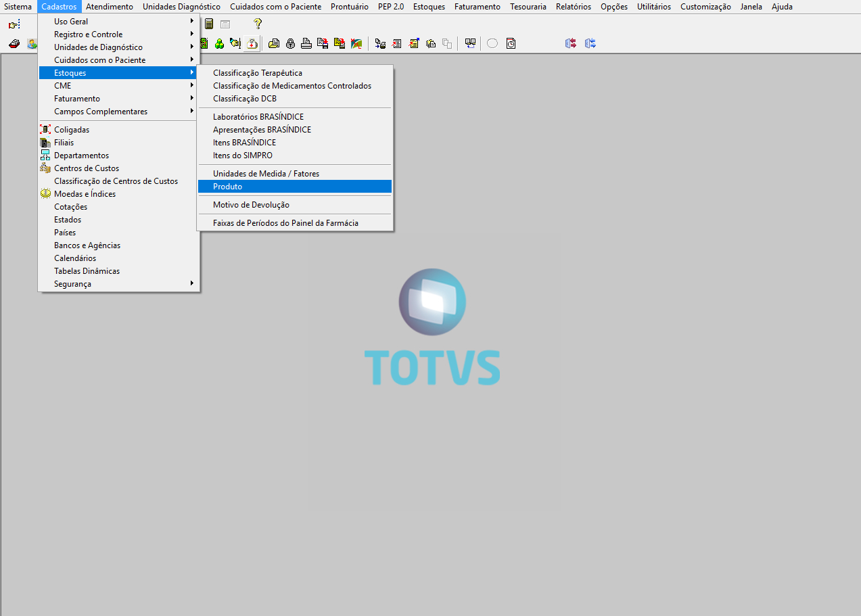Click the hand with syringe toolbar icon
This screenshot has height=616, width=861.
point(235,43)
